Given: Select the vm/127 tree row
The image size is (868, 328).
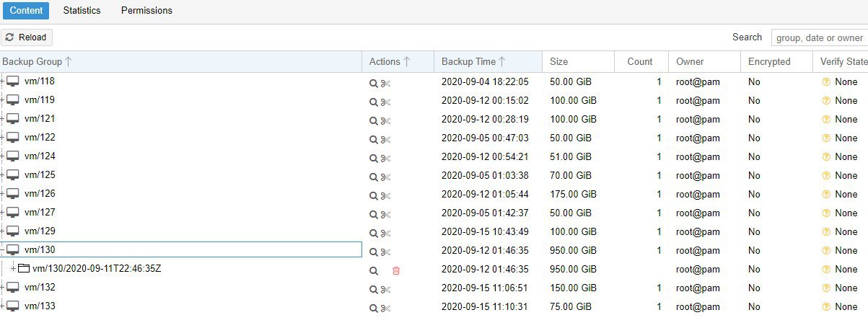Looking at the screenshot, I should tap(180, 213).
